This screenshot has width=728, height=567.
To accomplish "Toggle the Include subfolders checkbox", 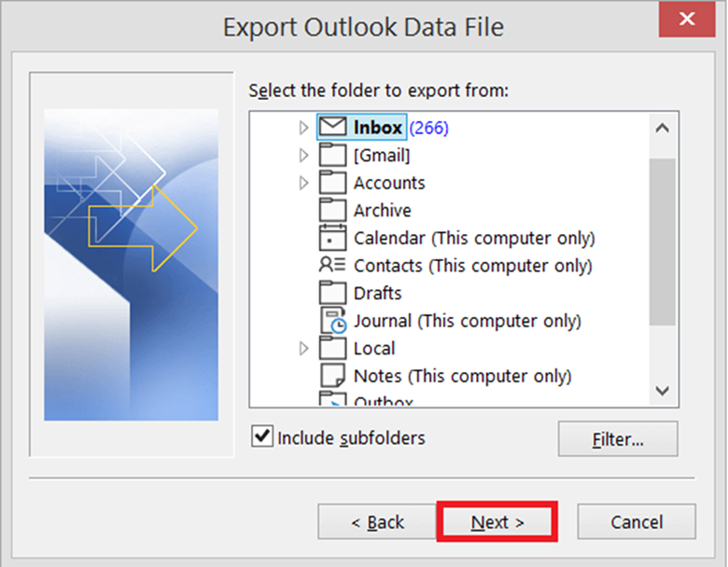I will (262, 436).
